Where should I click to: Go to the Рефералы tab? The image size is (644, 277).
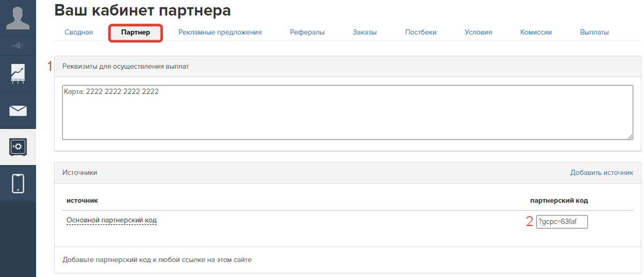(x=307, y=32)
